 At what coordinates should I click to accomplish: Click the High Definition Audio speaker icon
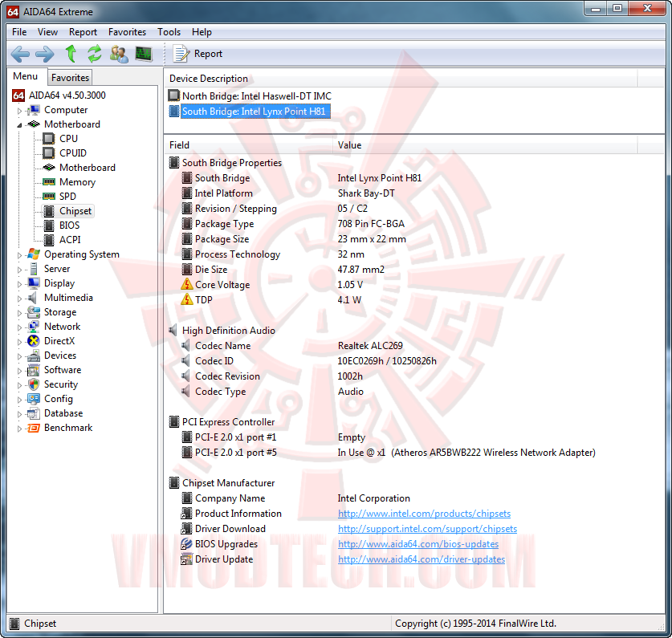[173, 331]
